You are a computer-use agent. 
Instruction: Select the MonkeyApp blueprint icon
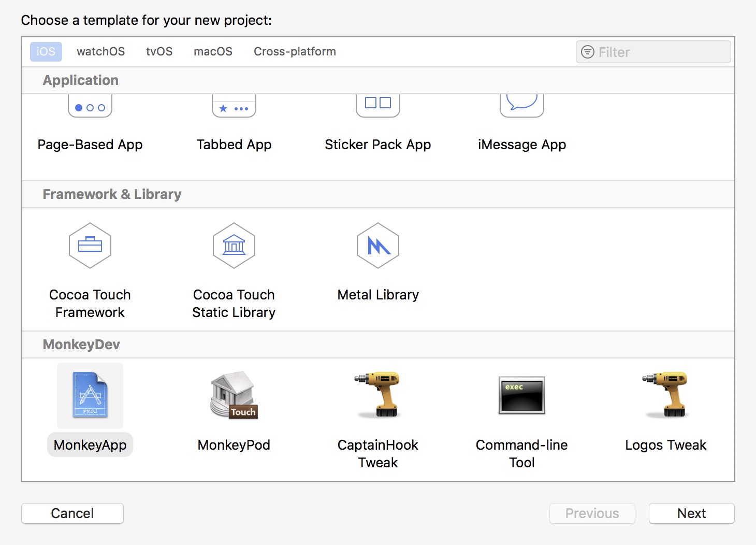tap(90, 395)
